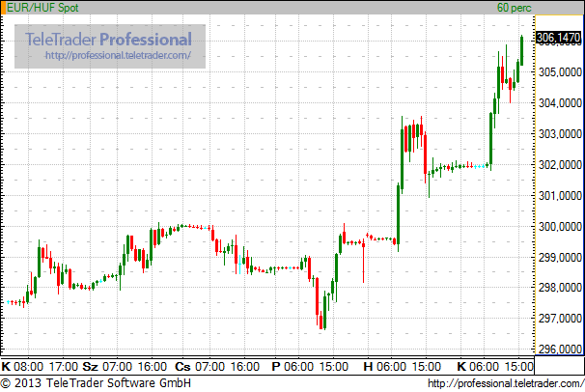Click the 303,0000 price axis label
Screen dimensions: 585x392
coord(560,133)
